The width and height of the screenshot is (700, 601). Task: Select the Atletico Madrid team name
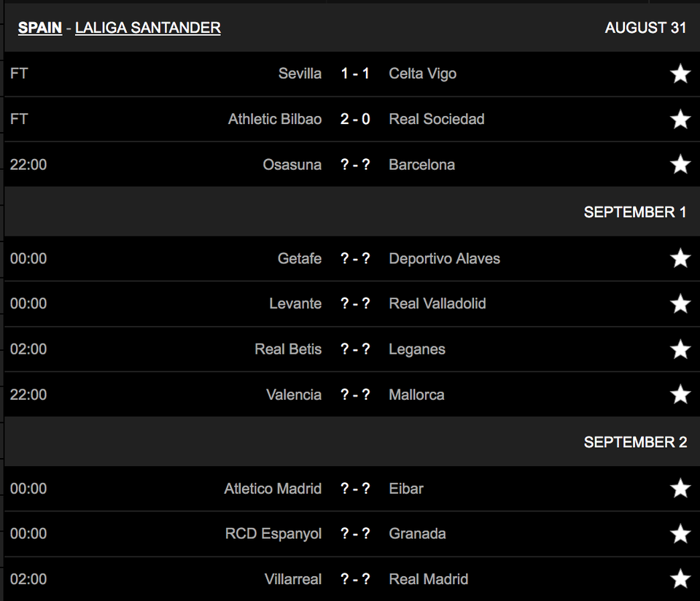pyautogui.click(x=273, y=489)
